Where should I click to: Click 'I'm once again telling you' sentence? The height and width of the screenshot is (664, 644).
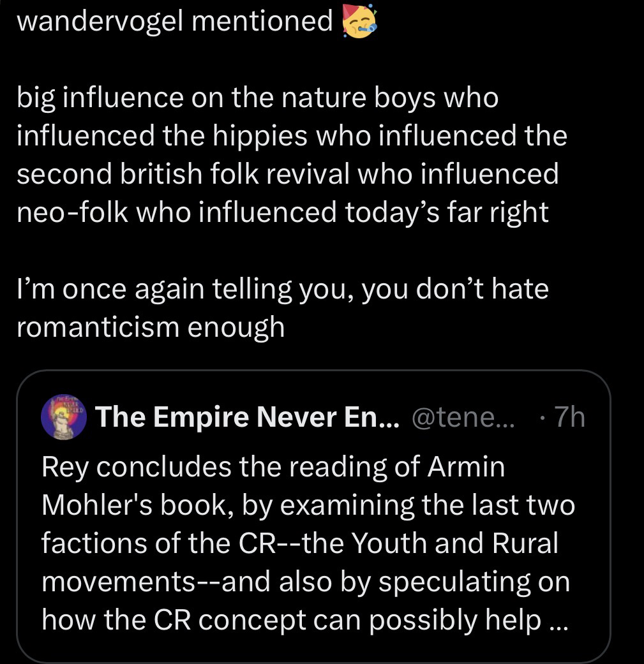[x=282, y=289]
